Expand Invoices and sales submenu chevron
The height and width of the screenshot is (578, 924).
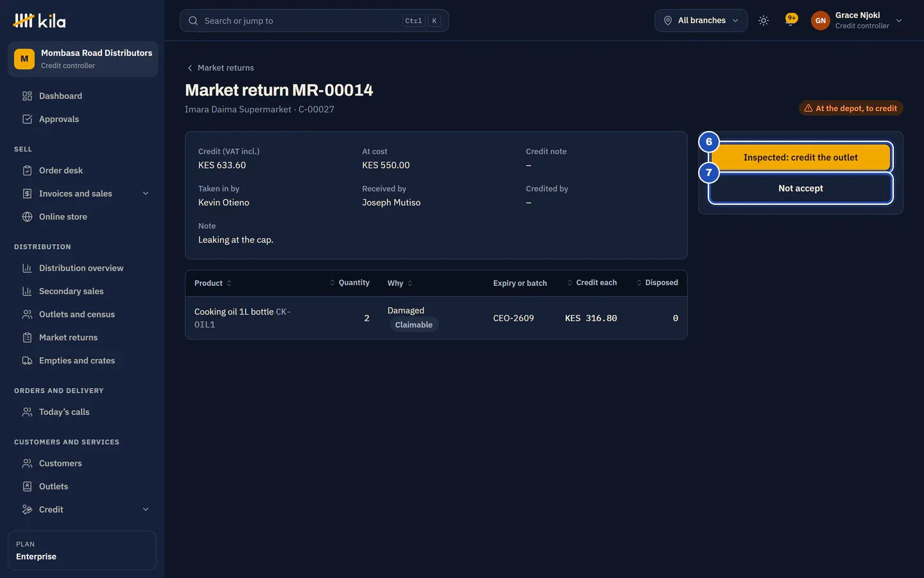coord(146,194)
